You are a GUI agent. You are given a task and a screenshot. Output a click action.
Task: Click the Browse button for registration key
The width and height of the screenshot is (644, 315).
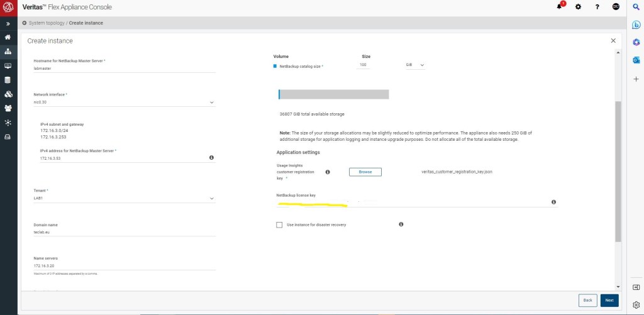coord(365,172)
